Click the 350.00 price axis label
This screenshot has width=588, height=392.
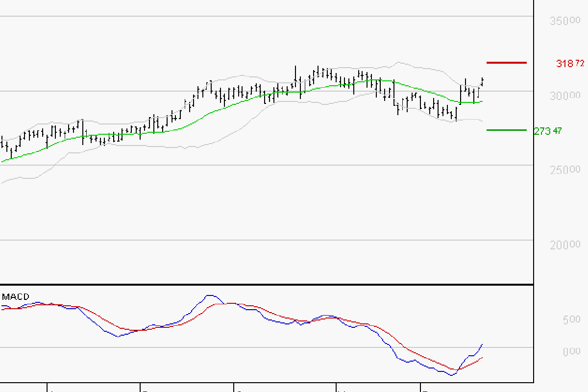click(565, 21)
